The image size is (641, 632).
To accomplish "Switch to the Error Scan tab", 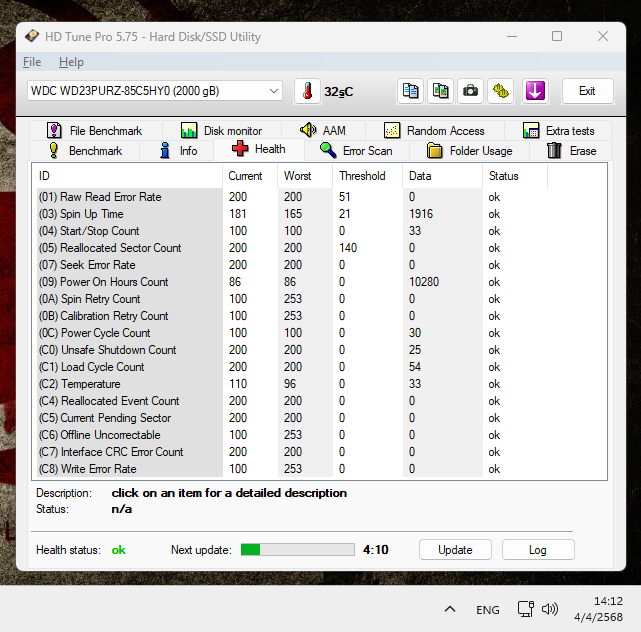I will [x=356, y=150].
